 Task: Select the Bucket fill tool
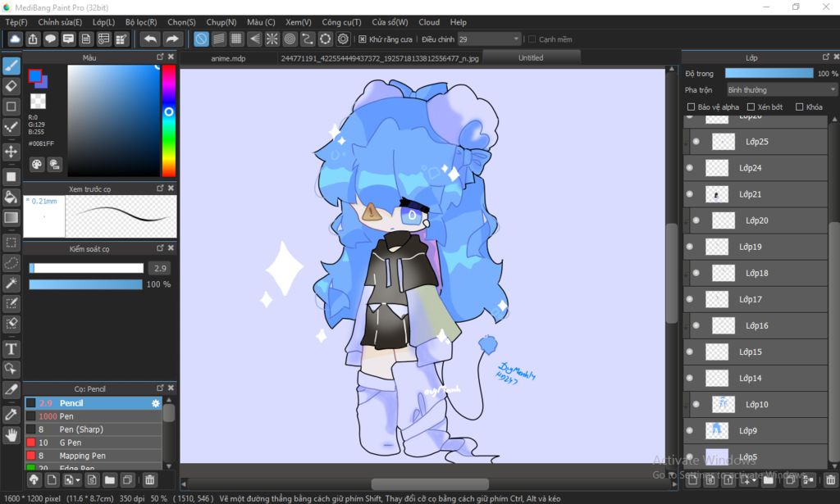(11, 197)
